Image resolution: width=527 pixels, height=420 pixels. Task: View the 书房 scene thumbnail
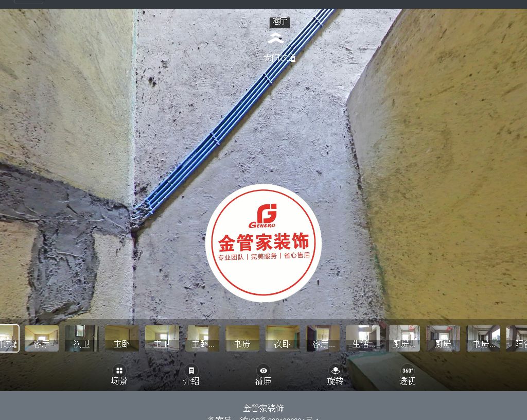click(242, 338)
